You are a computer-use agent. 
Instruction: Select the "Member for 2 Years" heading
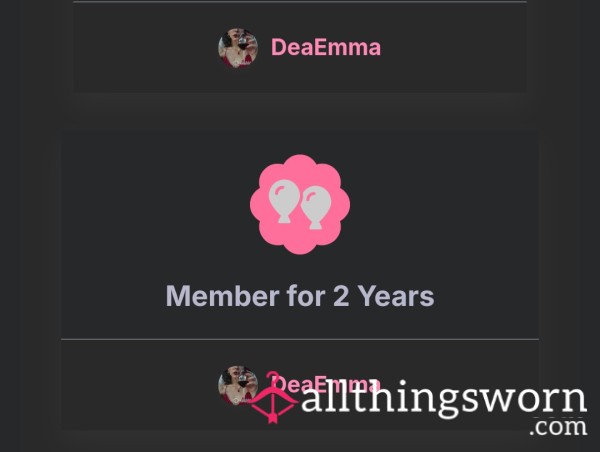pos(300,296)
